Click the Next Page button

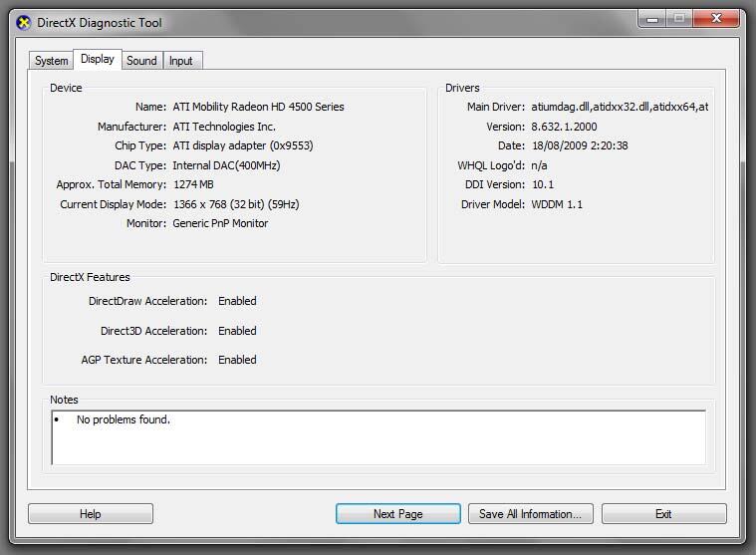[x=398, y=514]
